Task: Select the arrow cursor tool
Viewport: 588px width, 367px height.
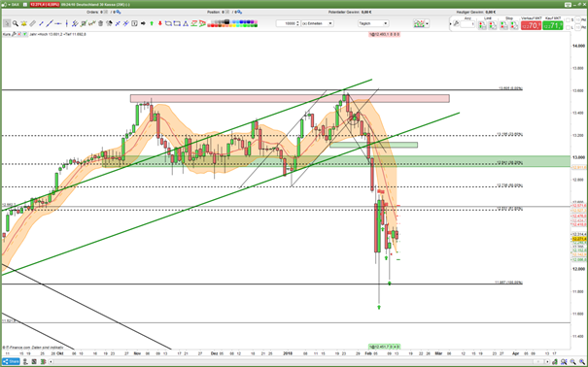Action: (x=7, y=23)
